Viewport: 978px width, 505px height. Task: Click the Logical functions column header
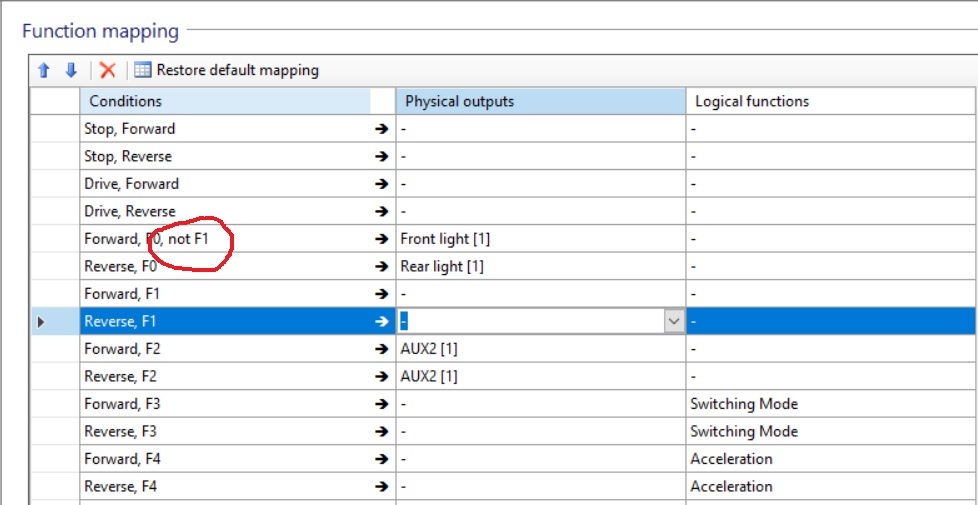(831, 101)
